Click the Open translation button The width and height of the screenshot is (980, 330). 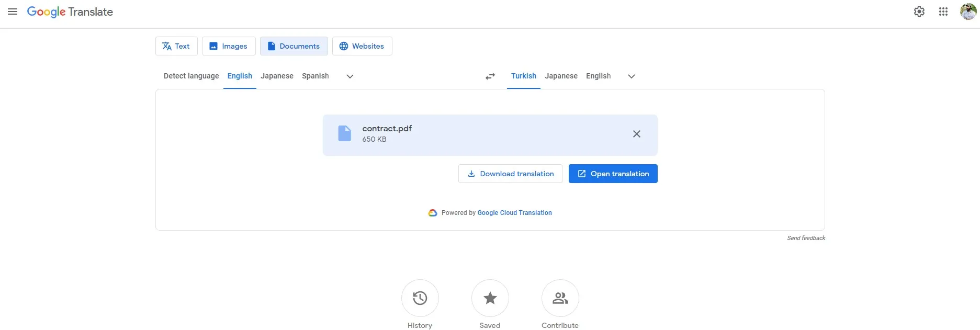click(613, 174)
